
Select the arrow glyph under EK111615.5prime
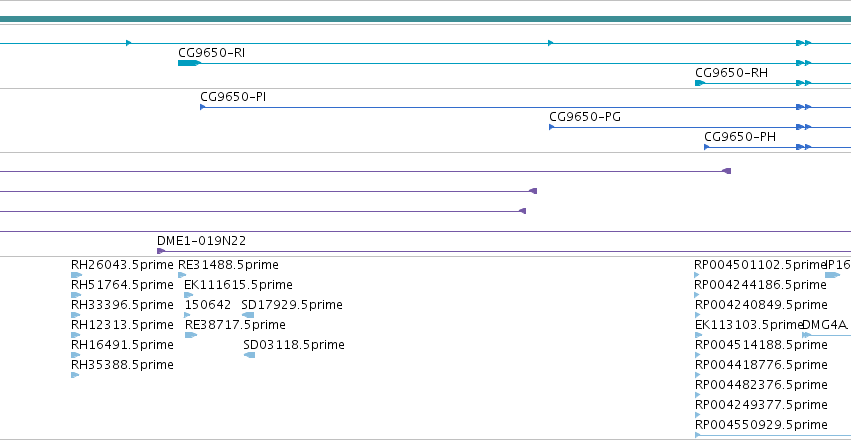point(188,295)
